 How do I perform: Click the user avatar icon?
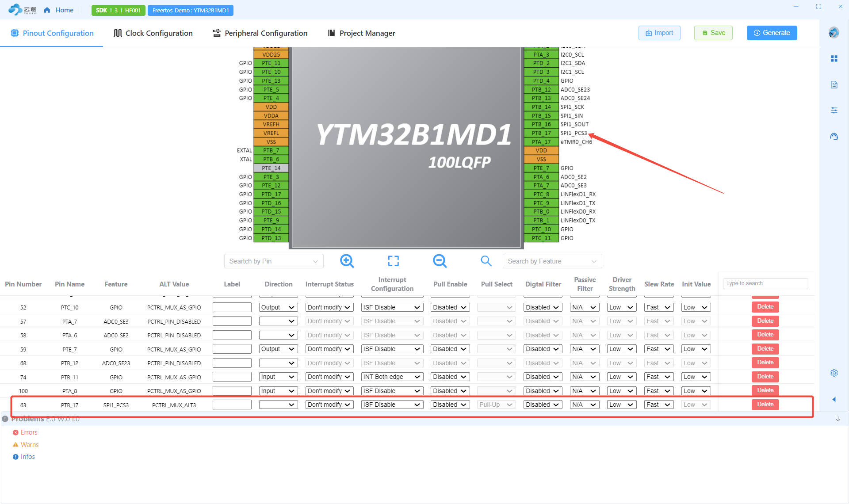click(x=834, y=33)
